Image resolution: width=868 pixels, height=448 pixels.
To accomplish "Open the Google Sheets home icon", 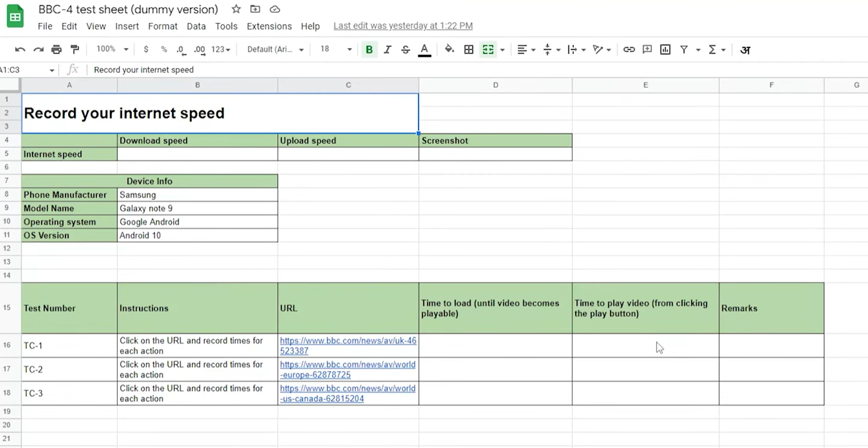I will pos(15,17).
